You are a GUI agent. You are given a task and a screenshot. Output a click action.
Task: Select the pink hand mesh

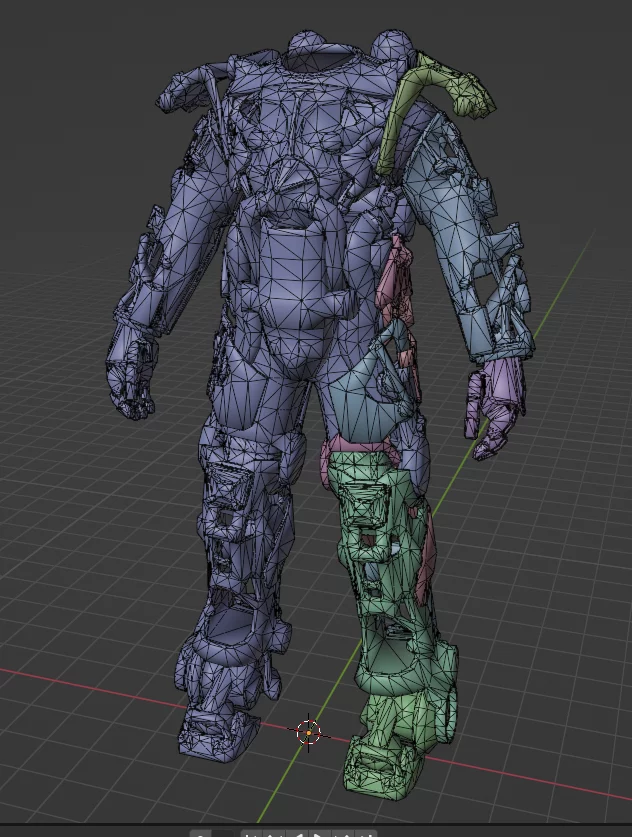click(x=494, y=406)
